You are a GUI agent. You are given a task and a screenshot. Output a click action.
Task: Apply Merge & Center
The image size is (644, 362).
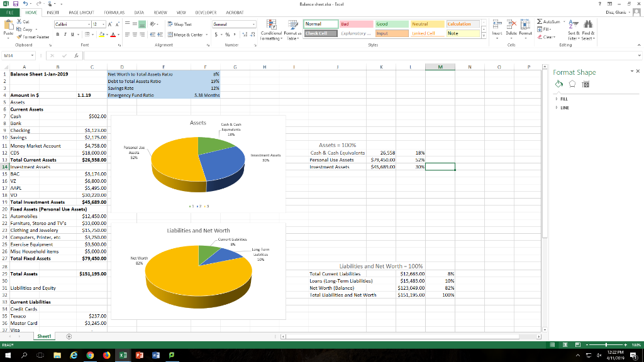pos(185,33)
